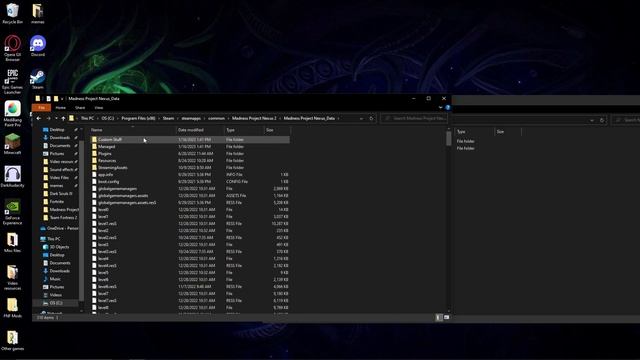
Task: Open the DarkAudacity desktop shortcut
Action: click(12, 177)
